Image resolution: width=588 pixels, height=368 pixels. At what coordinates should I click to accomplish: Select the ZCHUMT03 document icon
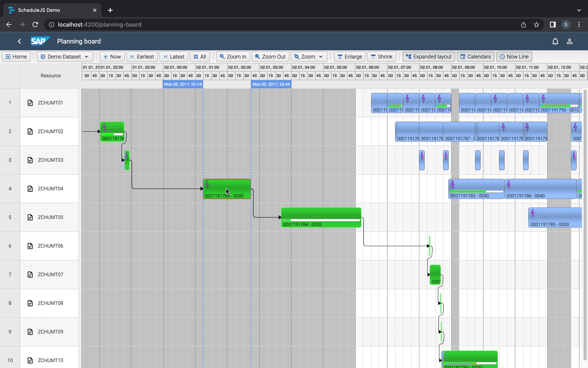[x=30, y=160]
